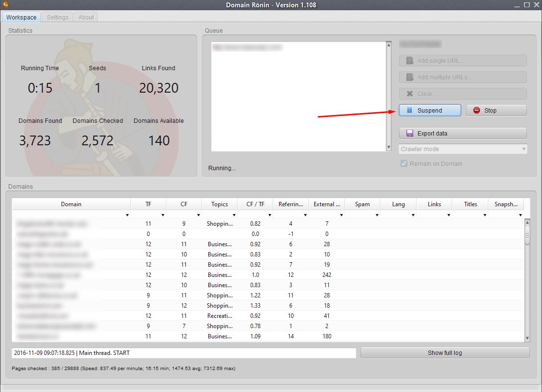Image resolution: width=542 pixels, height=392 pixels.
Task: Click the Clear X icon
Action: (x=410, y=94)
